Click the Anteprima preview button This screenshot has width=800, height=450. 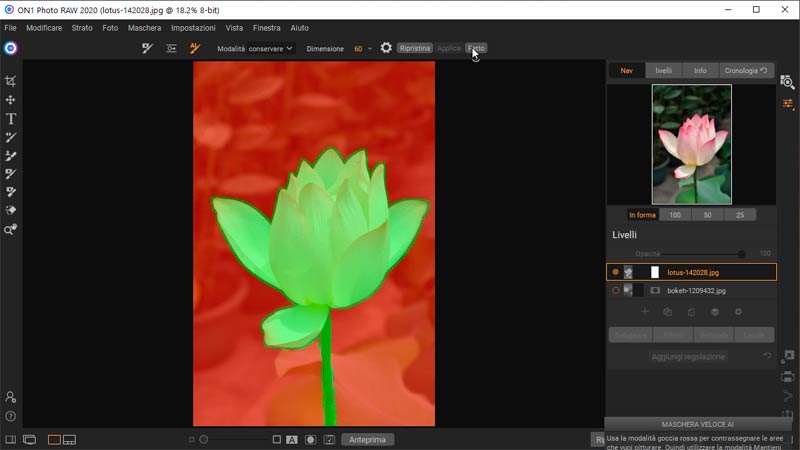pos(367,439)
